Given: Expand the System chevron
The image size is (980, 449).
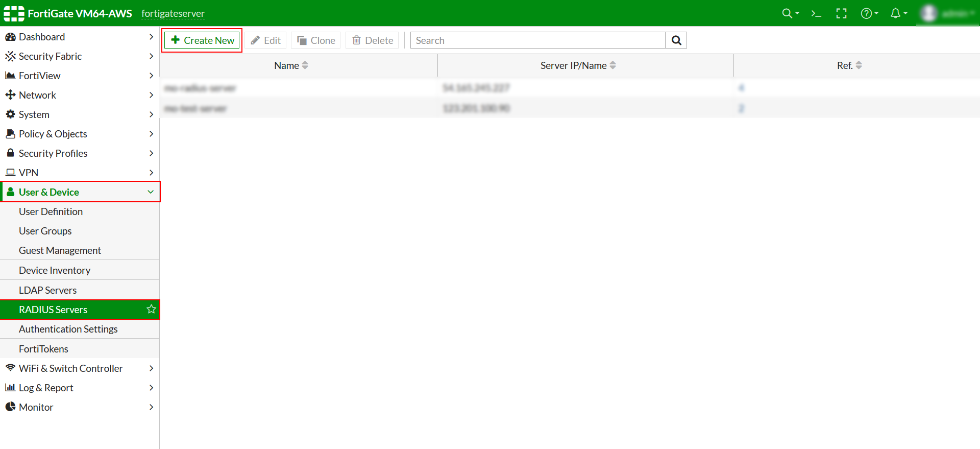Looking at the screenshot, I should tap(151, 114).
